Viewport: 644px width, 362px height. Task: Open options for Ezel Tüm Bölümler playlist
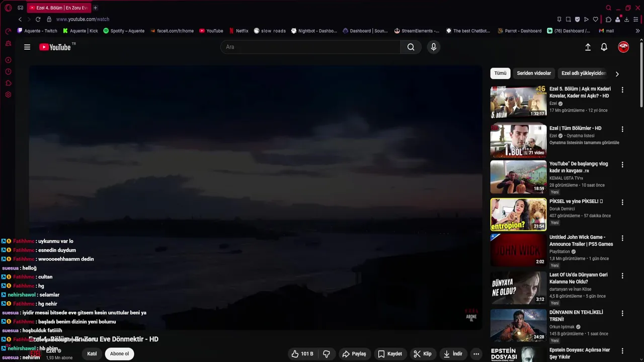622,129
